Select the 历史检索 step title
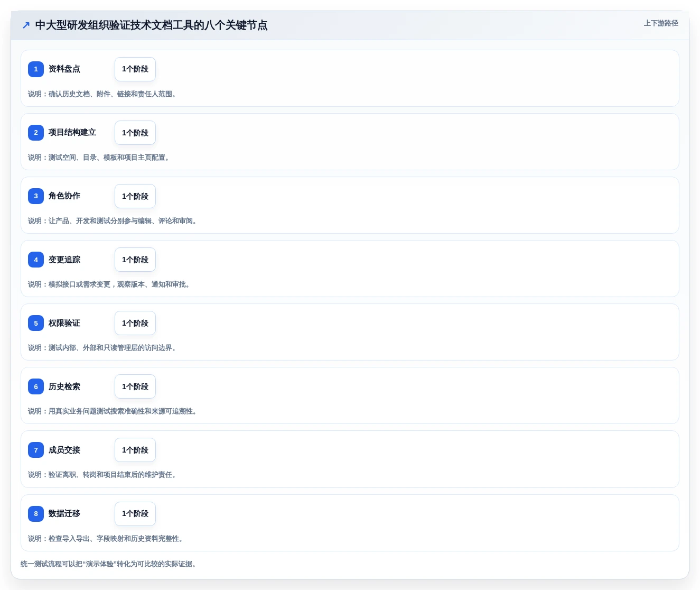700x590 pixels. [x=64, y=386]
